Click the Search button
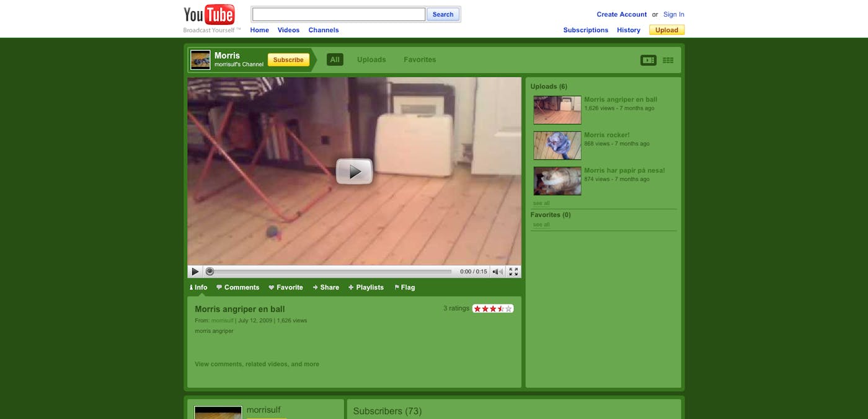The height and width of the screenshot is (419, 868). point(443,14)
